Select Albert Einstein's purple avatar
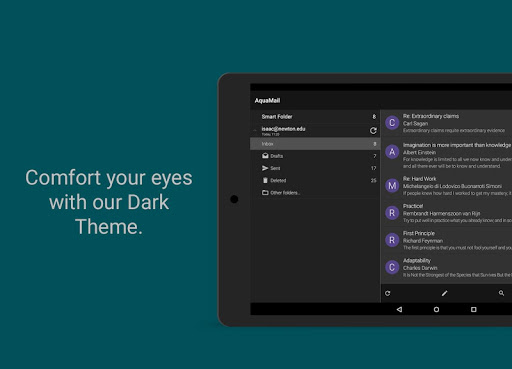Image resolution: width=512 pixels, height=369 pixels. (392, 152)
